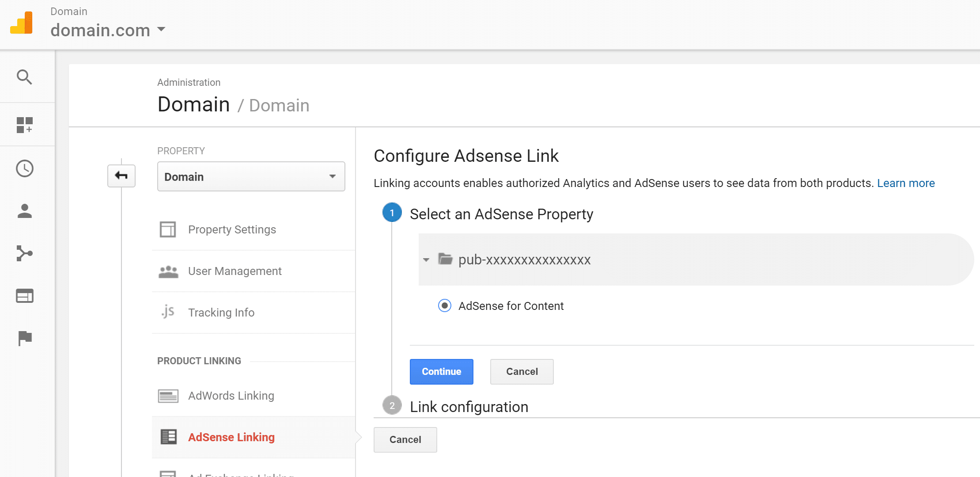The image size is (980, 477).
Task: Click the 'pub-xxxxxxxxxxxxxxx' property text
Action: (524, 259)
